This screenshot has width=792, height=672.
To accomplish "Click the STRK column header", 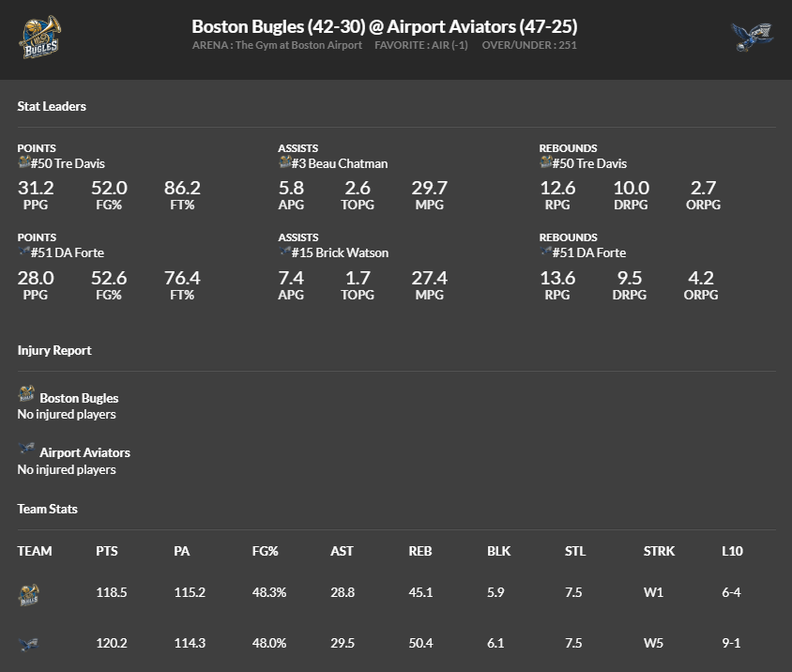I will tap(659, 551).
